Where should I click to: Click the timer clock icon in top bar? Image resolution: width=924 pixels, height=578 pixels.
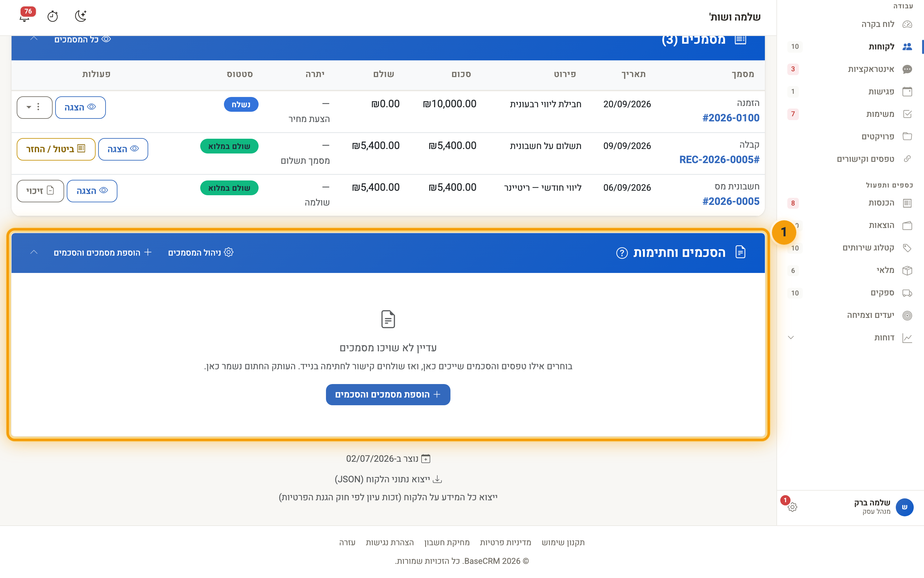click(53, 16)
